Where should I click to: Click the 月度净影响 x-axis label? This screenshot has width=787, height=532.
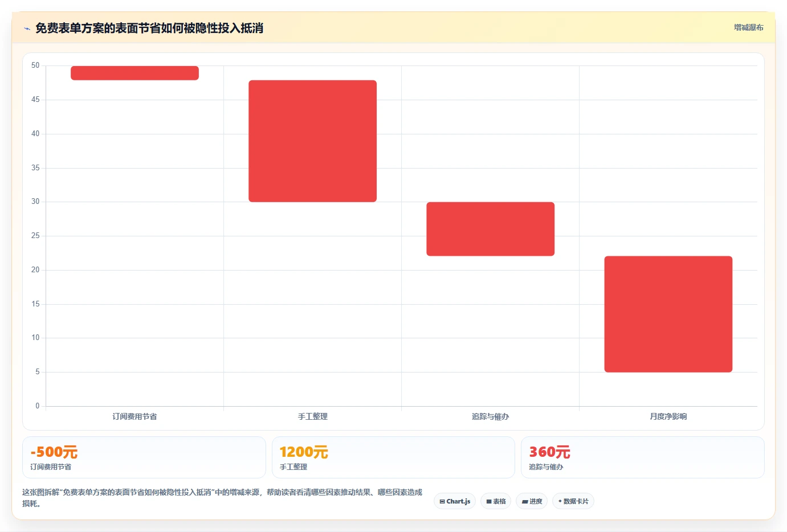click(x=668, y=416)
